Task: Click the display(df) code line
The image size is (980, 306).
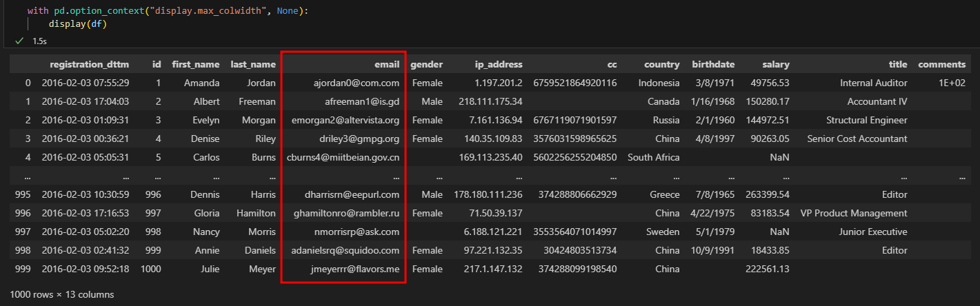Action: tap(78, 24)
